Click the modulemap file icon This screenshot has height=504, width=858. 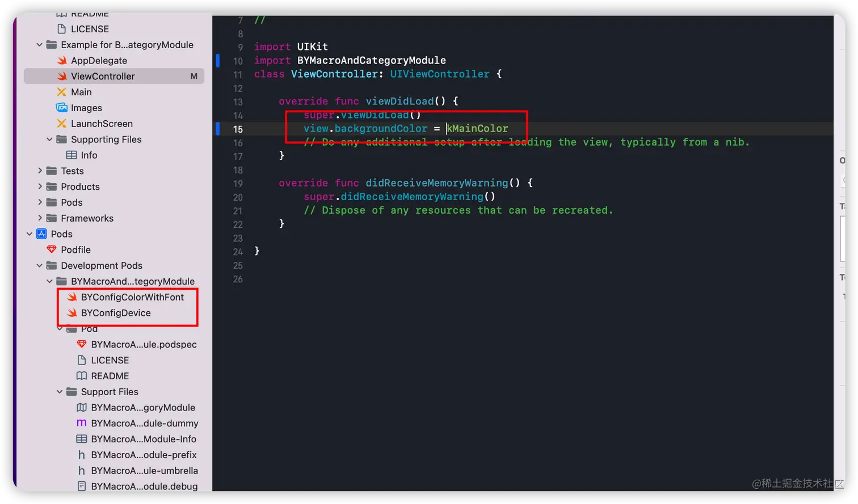[82, 408]
